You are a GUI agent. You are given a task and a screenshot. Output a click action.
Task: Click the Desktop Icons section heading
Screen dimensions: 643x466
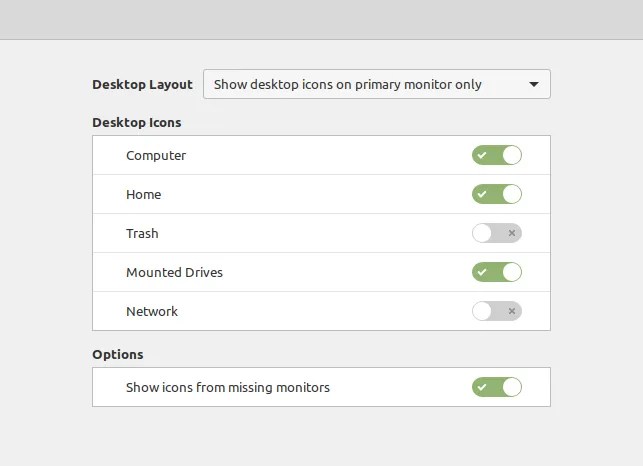coord(137,123)
